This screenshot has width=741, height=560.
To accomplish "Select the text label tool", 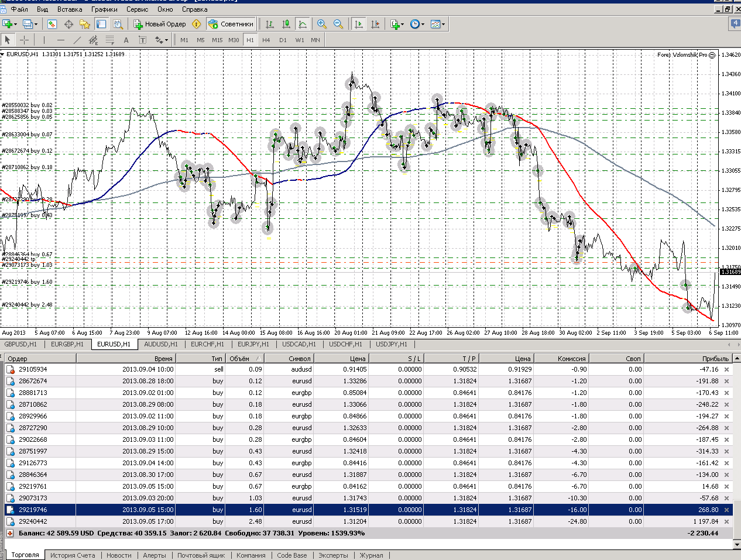I will 142,40.
